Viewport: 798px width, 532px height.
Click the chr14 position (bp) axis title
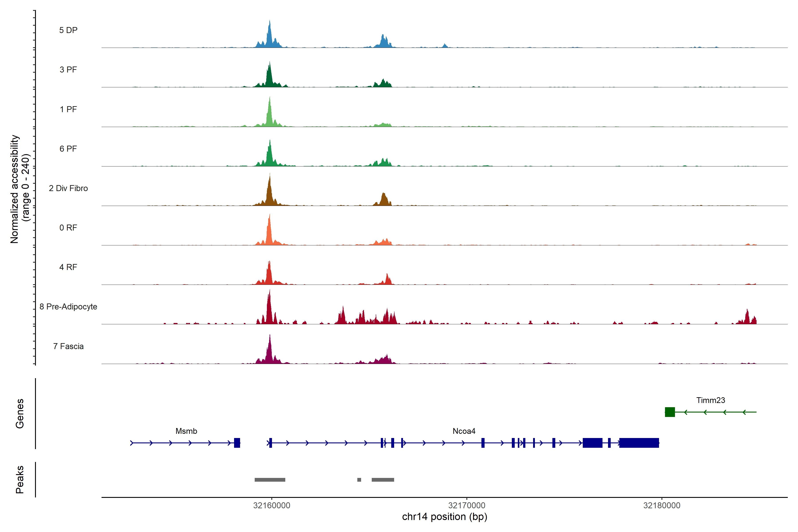pyautogui.click(x=444, y=517)
